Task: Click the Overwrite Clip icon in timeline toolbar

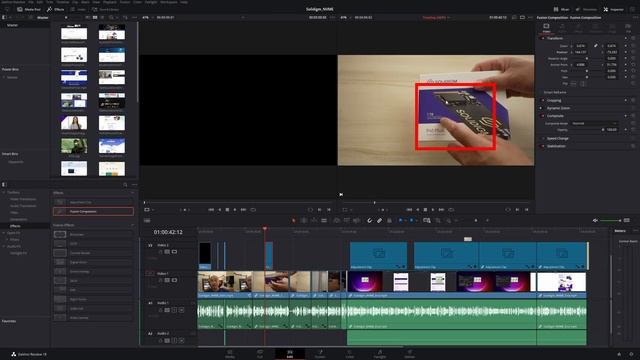Action: pyautogui.click(x=347, y=220)
